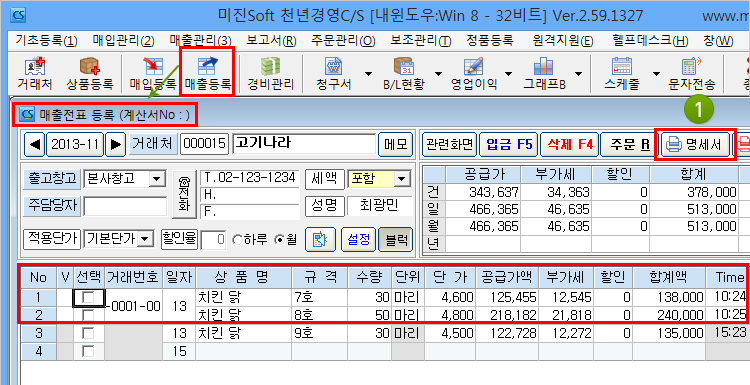The image size is (750, 385).
Task: Open the 문자전송 toolbar icon
Action: coord(691,74)
